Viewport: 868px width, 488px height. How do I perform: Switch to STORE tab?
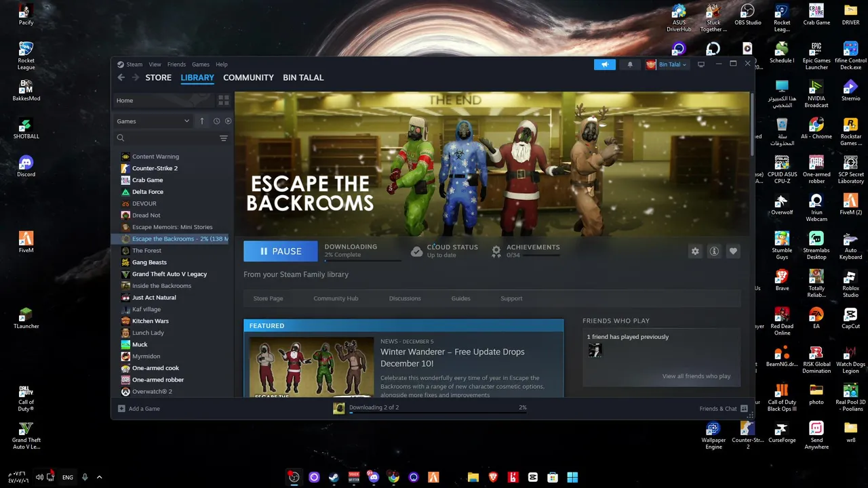(x=158, y=77)
